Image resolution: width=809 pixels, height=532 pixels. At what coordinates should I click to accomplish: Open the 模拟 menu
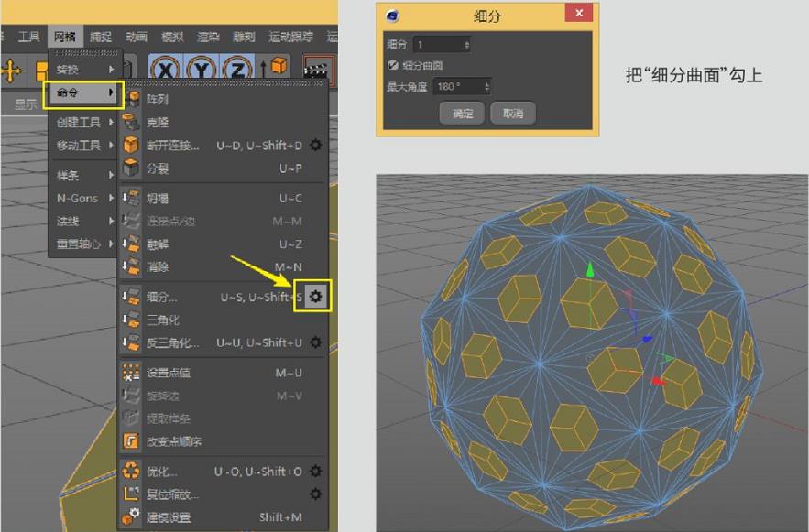[172, 37]
